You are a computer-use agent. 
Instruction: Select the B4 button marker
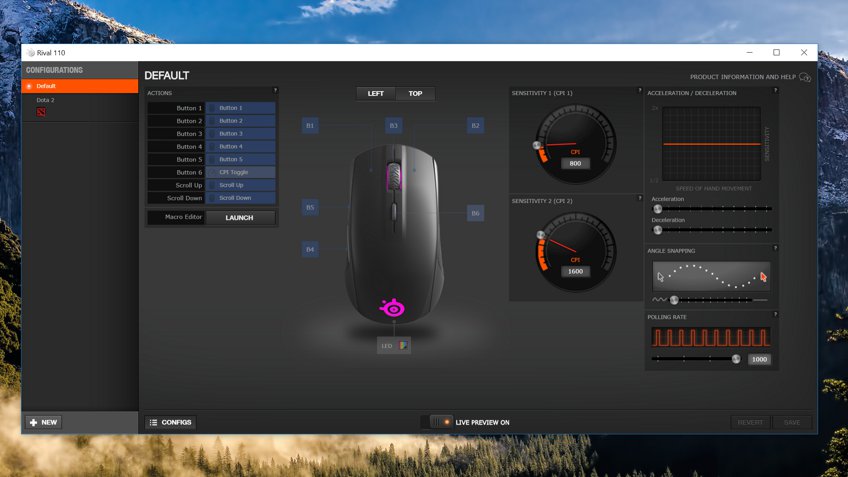coord(310,249)
